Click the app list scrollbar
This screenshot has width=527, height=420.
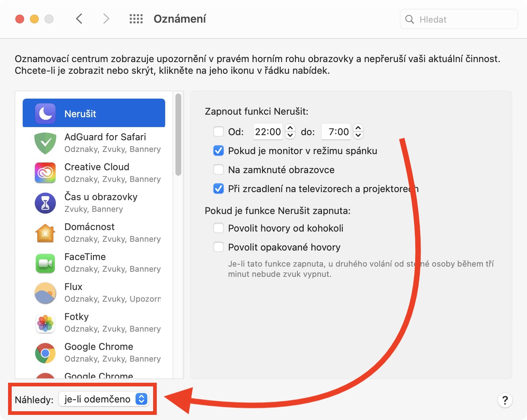click(x=178, y=135)
